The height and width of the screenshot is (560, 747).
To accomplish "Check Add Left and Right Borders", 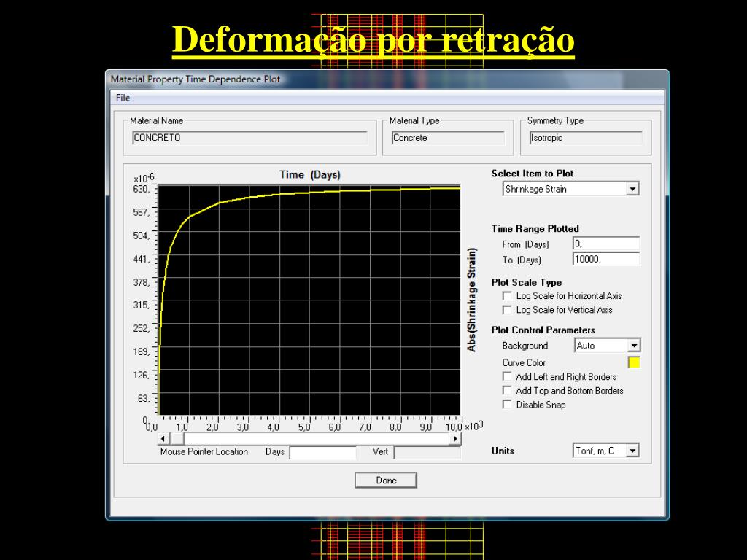I will click(x=507, y=377).
